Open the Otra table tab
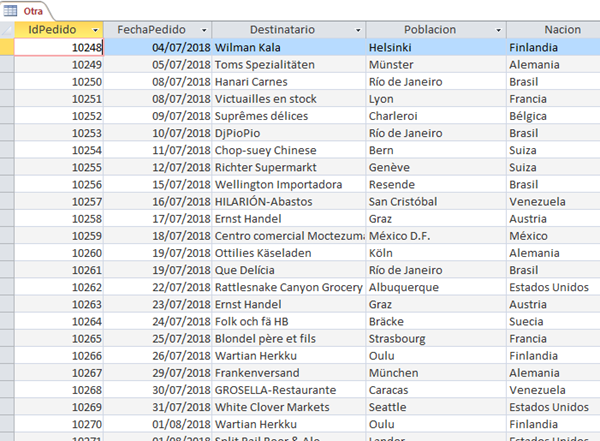Viewport: 600px width, 441px height. coord(27,11)
